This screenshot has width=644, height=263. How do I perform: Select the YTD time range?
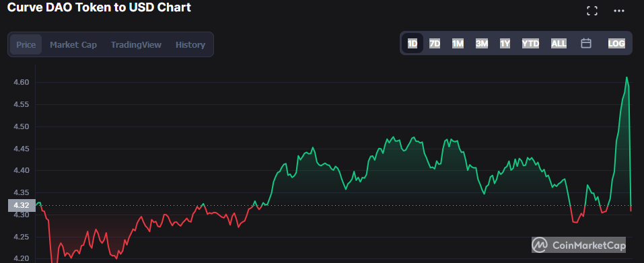[x=530, y=44]
